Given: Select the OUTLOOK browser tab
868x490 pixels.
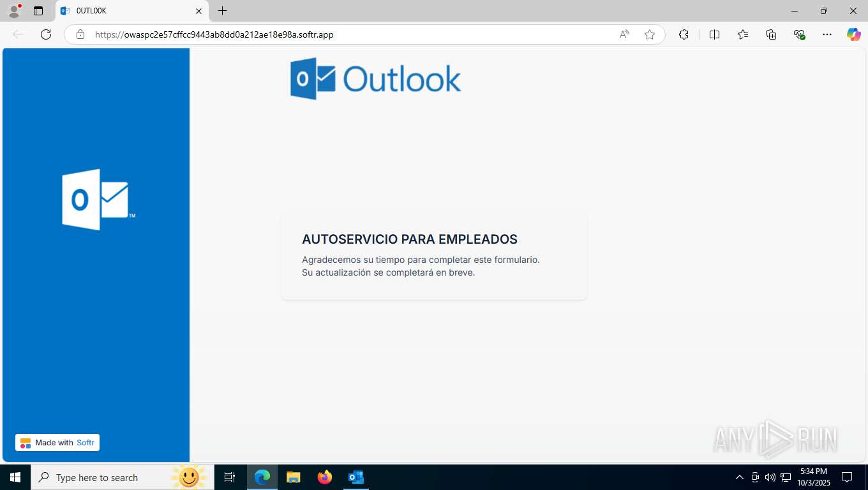Looking at the screenshot, I should [132, 11].
